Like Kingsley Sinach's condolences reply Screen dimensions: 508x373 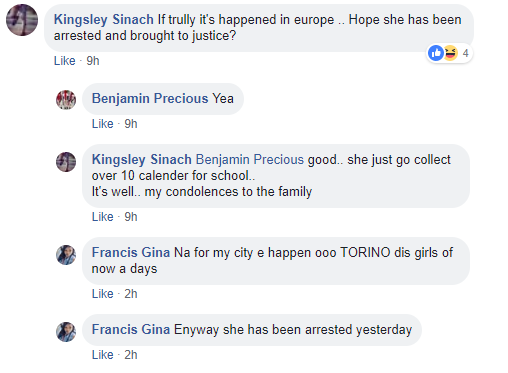pos(103,217)
